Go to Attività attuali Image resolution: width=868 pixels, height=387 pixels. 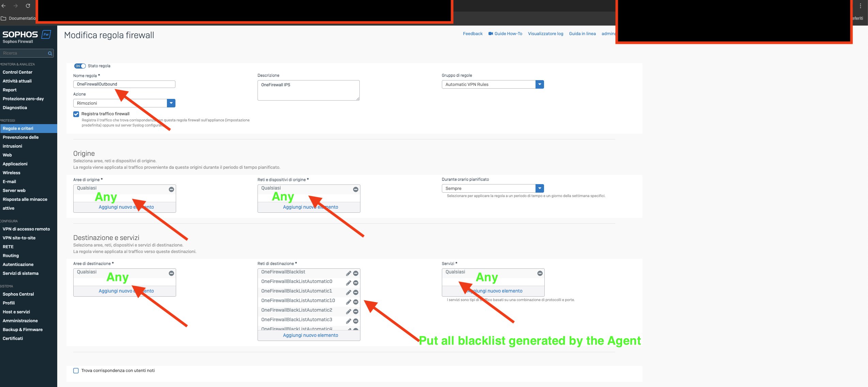click(x=17, y=81)
